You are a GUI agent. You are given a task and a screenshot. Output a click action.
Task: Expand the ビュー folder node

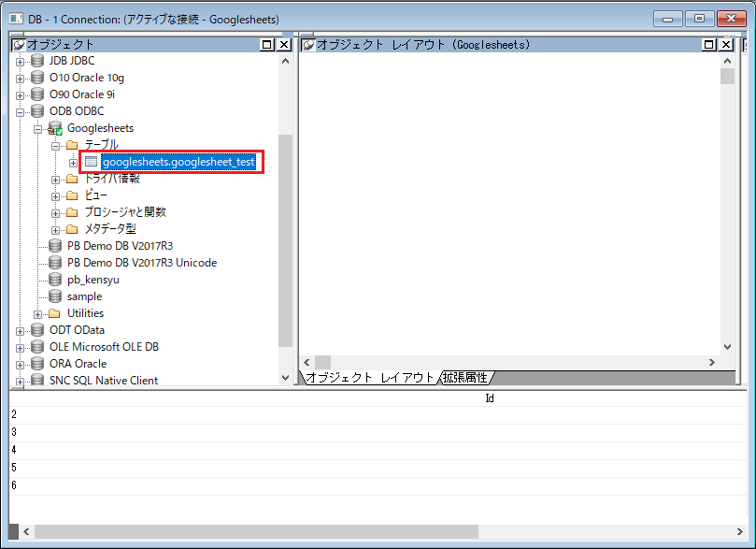click(x=56, y=196)
